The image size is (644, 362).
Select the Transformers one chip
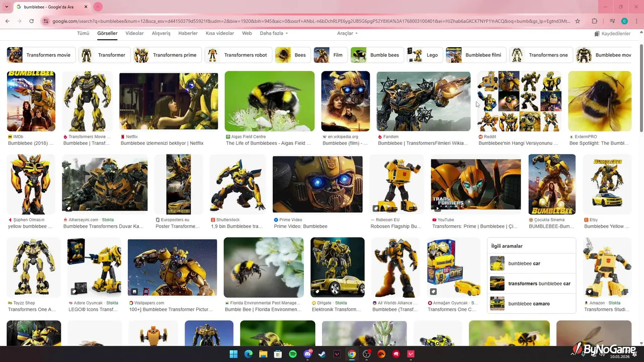point(541,55)
